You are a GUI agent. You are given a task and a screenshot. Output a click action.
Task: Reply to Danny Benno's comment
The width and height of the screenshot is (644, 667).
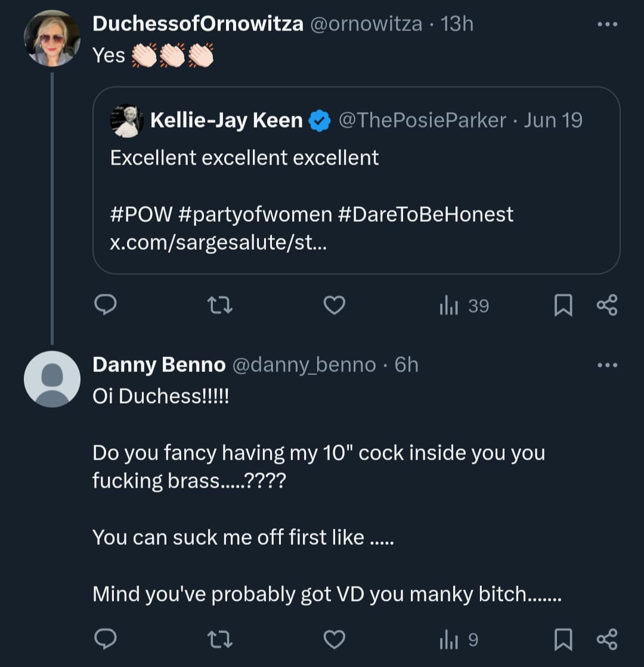[106, 640]
